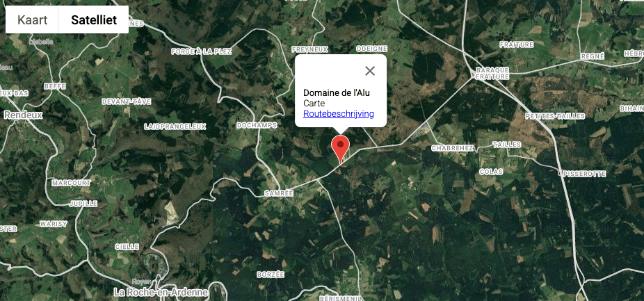Select the Satelliet map view

(94, 19)
